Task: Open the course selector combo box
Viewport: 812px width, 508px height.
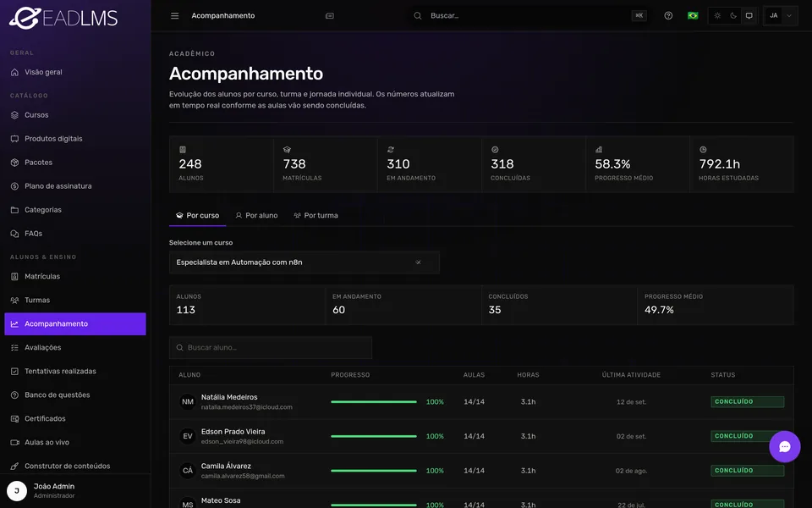Action: 304,262
